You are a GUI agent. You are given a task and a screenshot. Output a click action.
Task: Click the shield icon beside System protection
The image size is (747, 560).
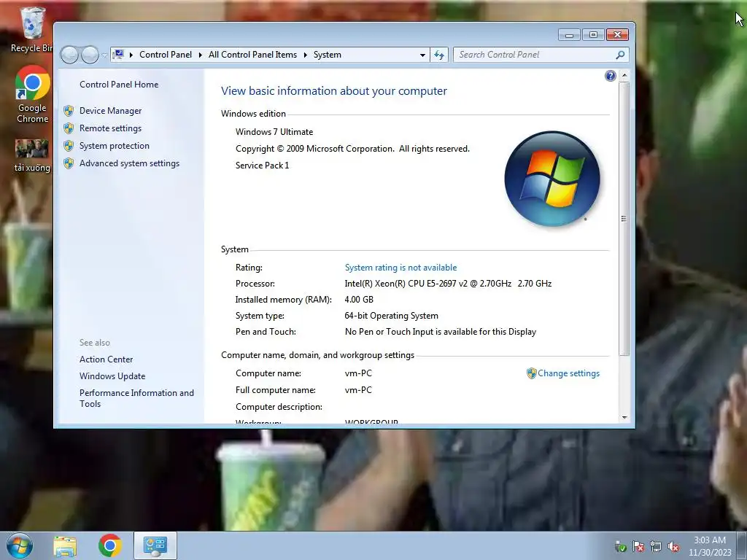coord(69,146)
